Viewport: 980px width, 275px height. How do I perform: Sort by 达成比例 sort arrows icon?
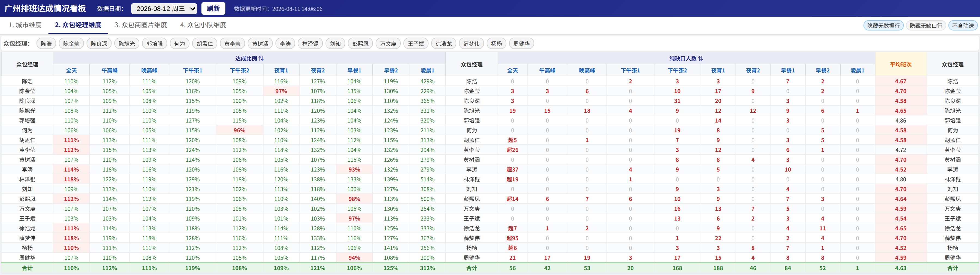pos(261,58)
